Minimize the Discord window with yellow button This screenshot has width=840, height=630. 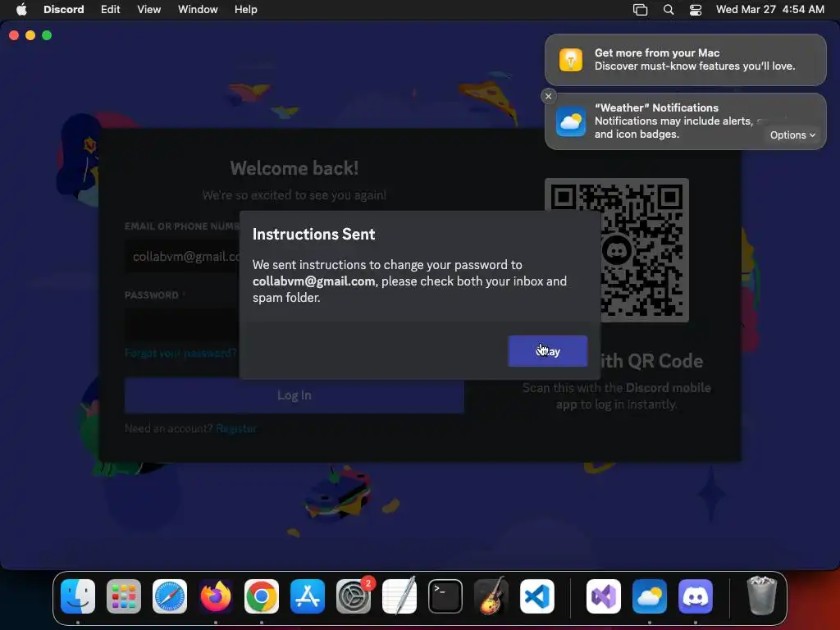(x=30, y=35)
